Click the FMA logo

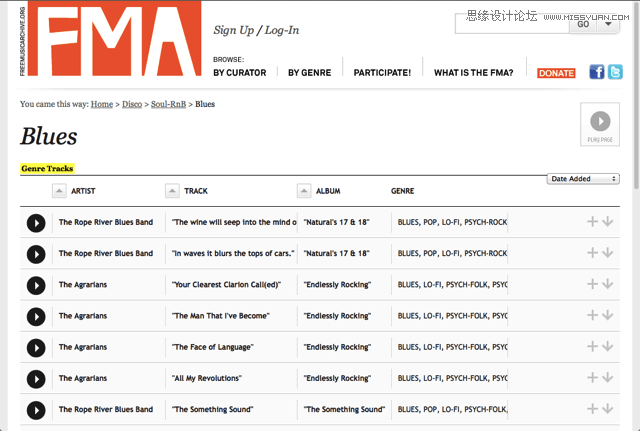[x=114, y=39]
